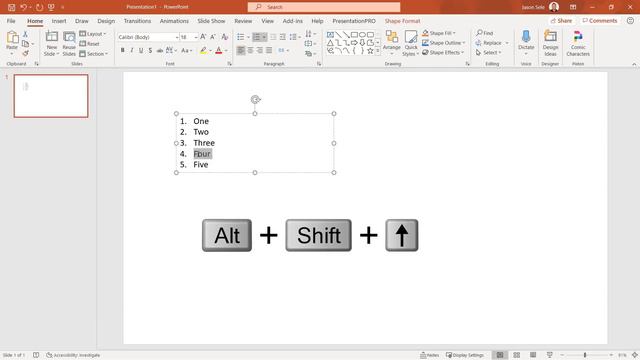Open Arrange options
The image size is (640, 360).
tap(392, 43)
